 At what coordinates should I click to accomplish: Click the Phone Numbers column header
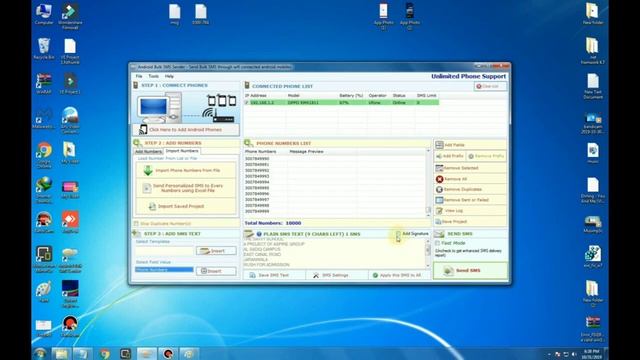260,151
